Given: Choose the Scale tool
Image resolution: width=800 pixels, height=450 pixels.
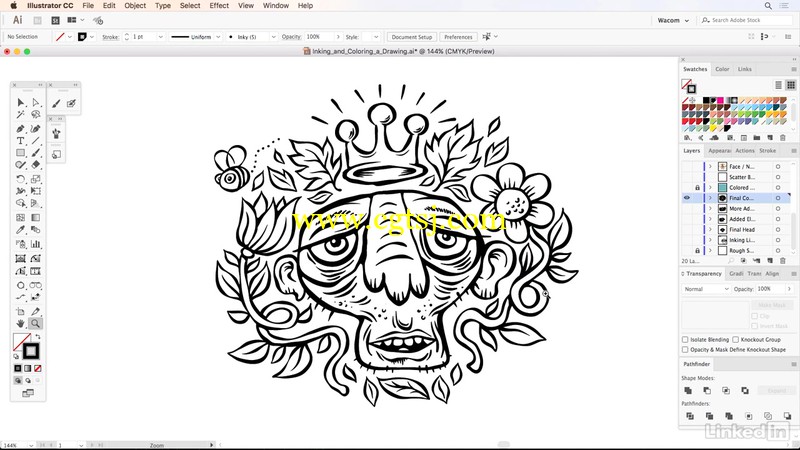Looking at the screenshot, I should 36,179.
